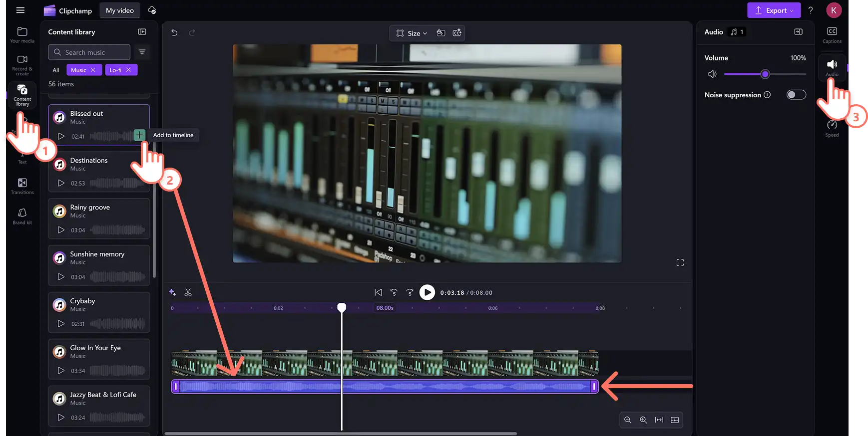Rewind five seconds
Screen dimensions: 868x436
pyautogui.click(x=394, y=292)
